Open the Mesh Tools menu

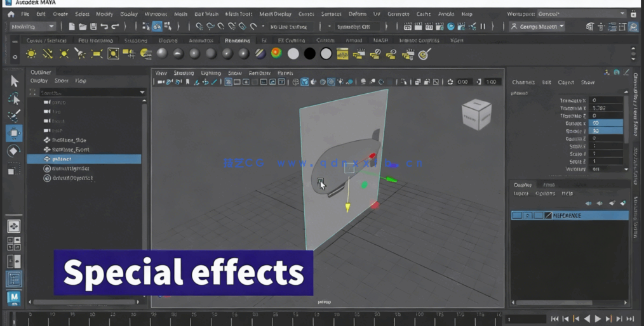click(x=238, y=14)
